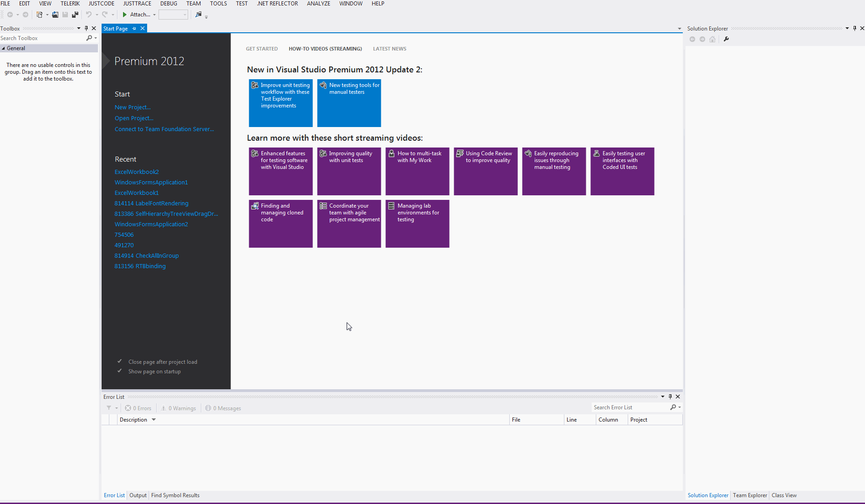This screenshot has height=504, width=865.
Task: Open the Undo history dropdown arrow
Action: (97, 15)
